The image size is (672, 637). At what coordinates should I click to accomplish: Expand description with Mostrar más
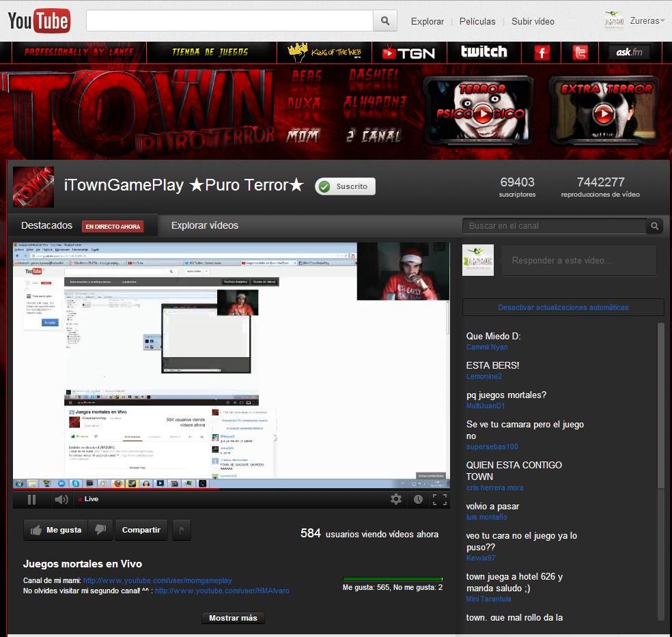tap(233, 618)
